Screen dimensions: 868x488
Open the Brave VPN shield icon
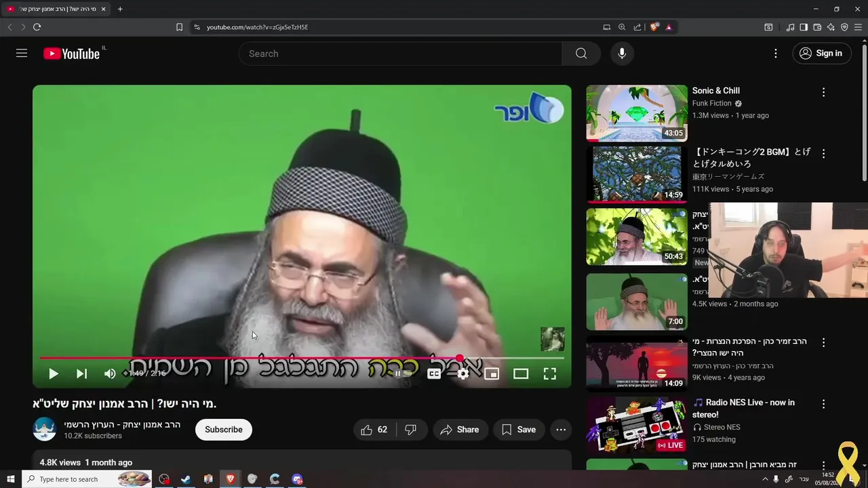[844, 27]
